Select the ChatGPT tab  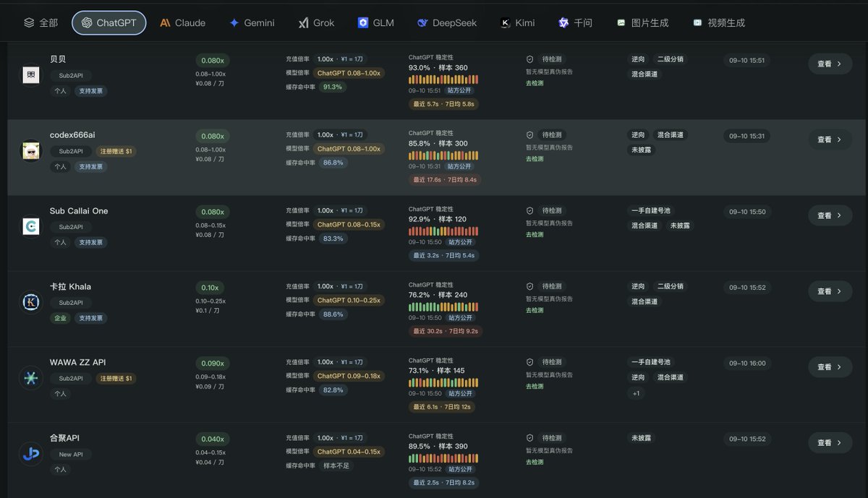point(109,22)
